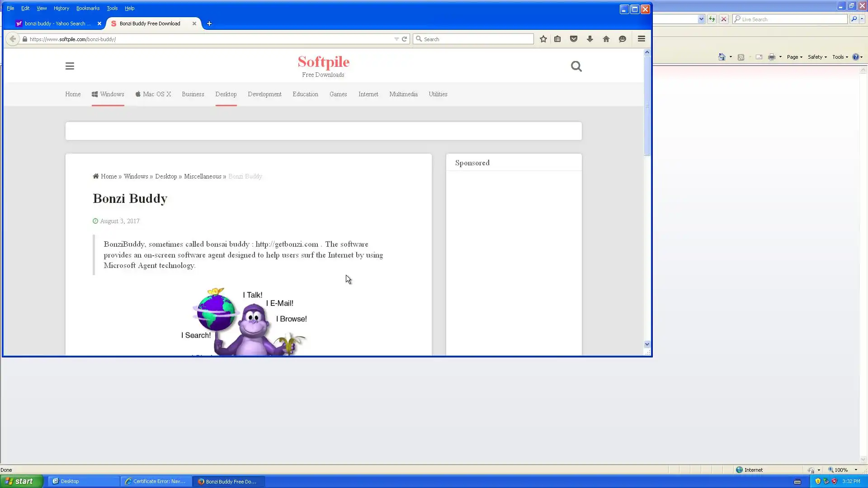This screenshot has width=868, height=488.
Task: Open Windows Start menu
Action: pos(21,481)
